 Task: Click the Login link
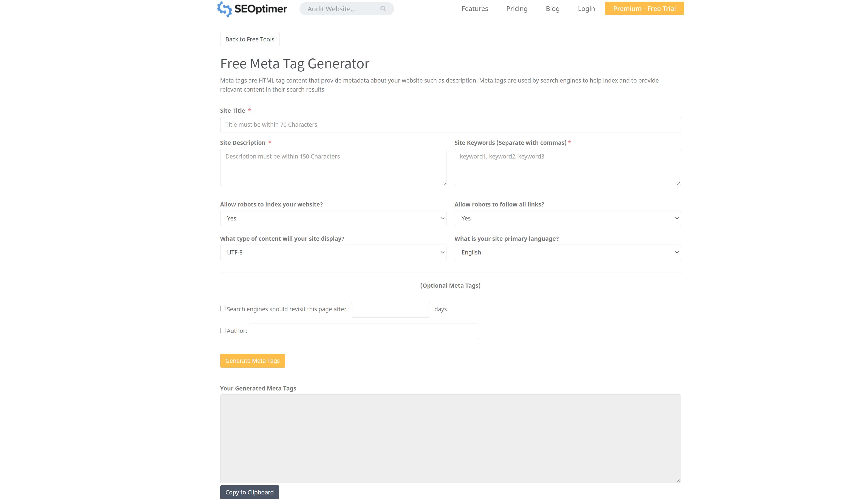[586, 9]
